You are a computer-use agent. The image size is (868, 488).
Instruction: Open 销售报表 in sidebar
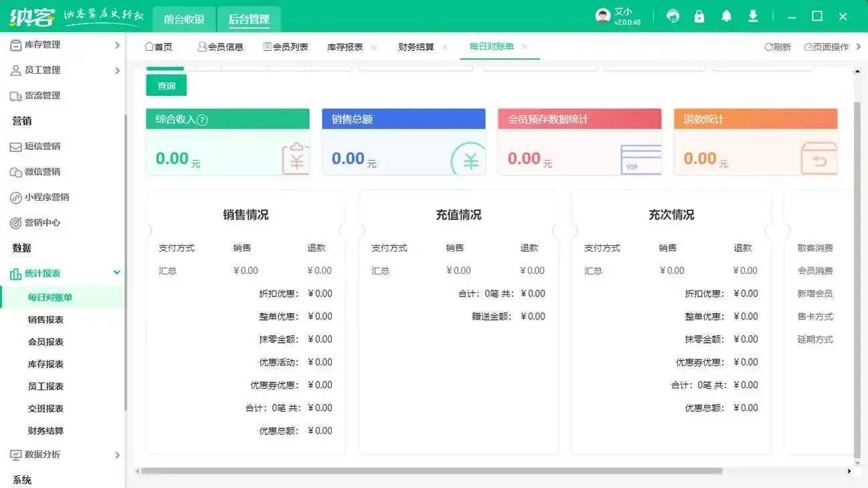46,320
